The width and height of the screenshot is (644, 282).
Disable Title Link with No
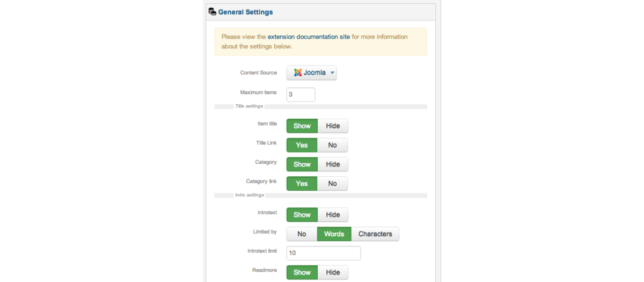332,145
